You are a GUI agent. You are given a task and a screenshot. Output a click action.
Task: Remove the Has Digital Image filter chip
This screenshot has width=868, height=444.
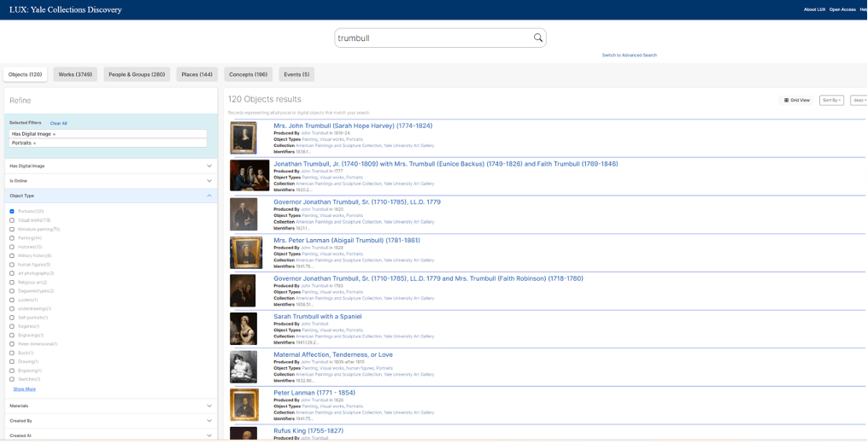point(54,134)
